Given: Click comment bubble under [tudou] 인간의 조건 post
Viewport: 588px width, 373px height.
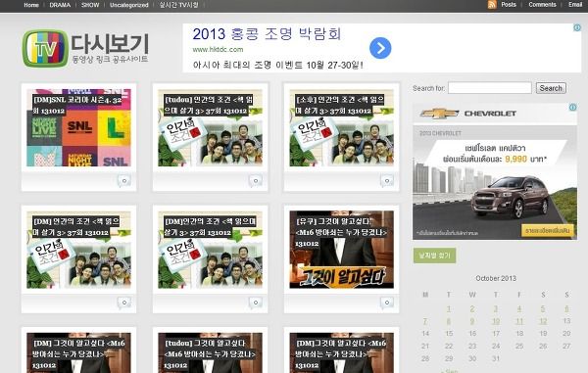Looking at the screenshot, I should (256, 181).
